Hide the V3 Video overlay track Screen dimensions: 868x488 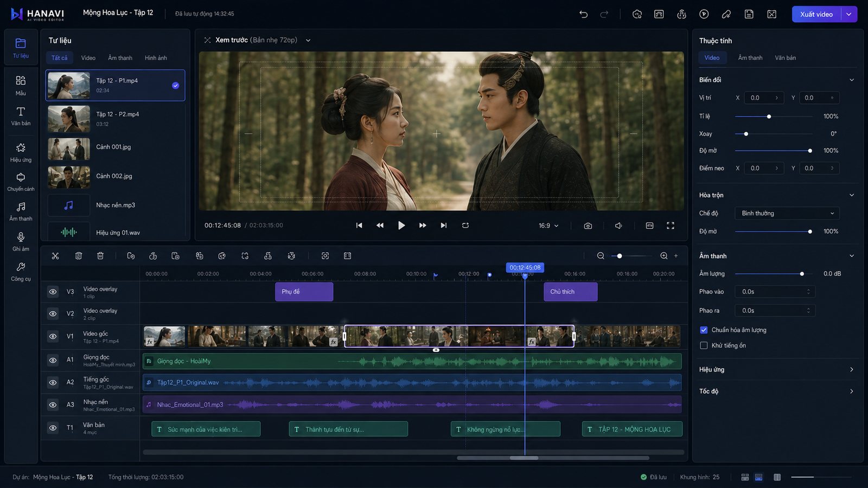click(x=53, y=292)
